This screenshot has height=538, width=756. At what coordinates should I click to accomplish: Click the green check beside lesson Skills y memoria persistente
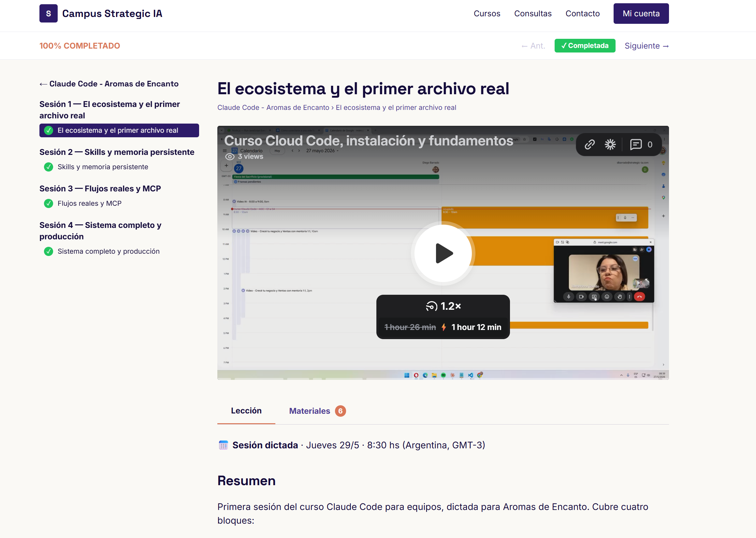(49, 167)
